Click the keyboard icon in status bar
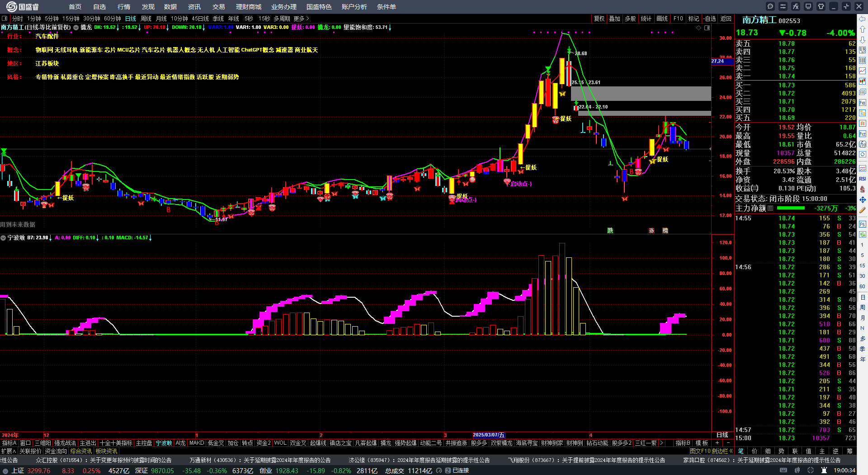Viewport: 868px width, 475px height. point(783,470)
